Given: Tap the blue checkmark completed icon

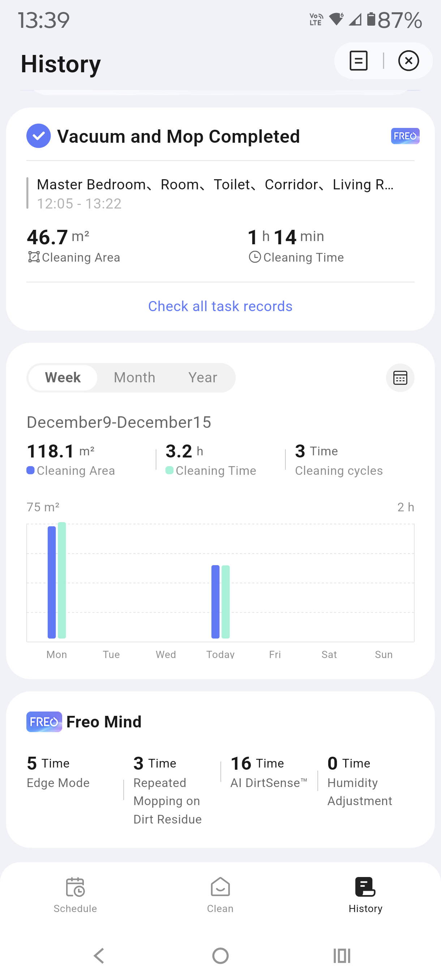Looking at the screenshot, I should click(x=38, y=136).
